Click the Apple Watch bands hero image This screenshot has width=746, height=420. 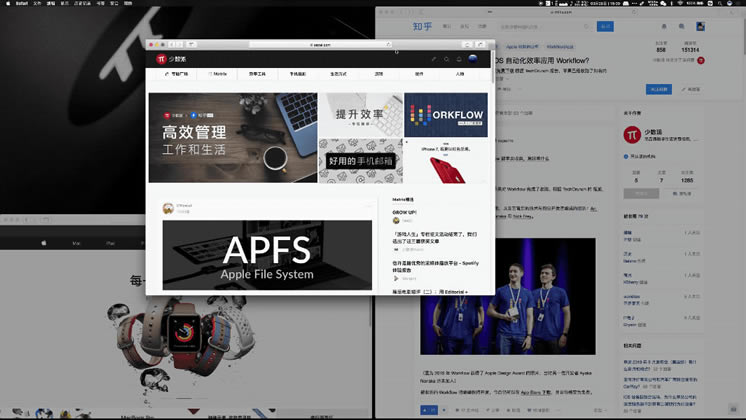183,345
